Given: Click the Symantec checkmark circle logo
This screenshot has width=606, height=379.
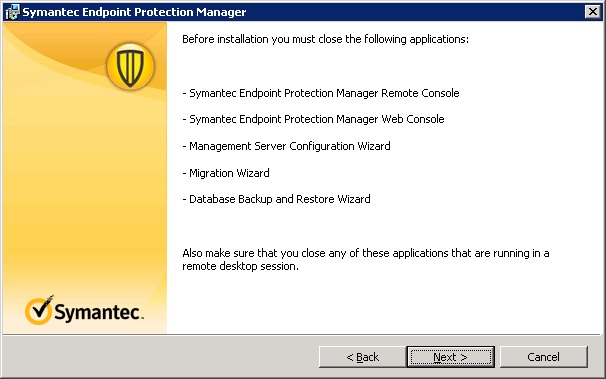Looking at the screenshot, I should click(39, 310).
